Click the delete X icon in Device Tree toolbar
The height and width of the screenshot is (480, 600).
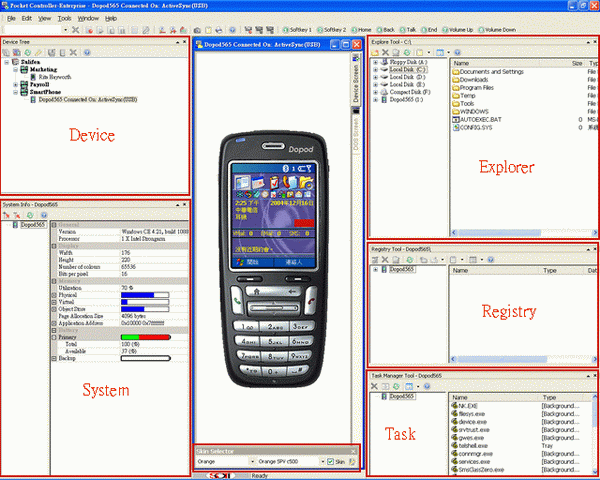(73, 52)
